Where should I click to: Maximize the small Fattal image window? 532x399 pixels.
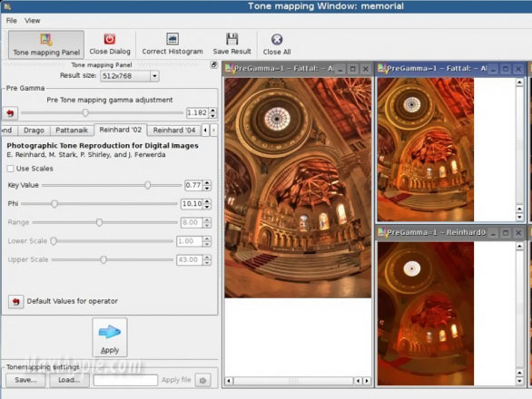(506, 69)
